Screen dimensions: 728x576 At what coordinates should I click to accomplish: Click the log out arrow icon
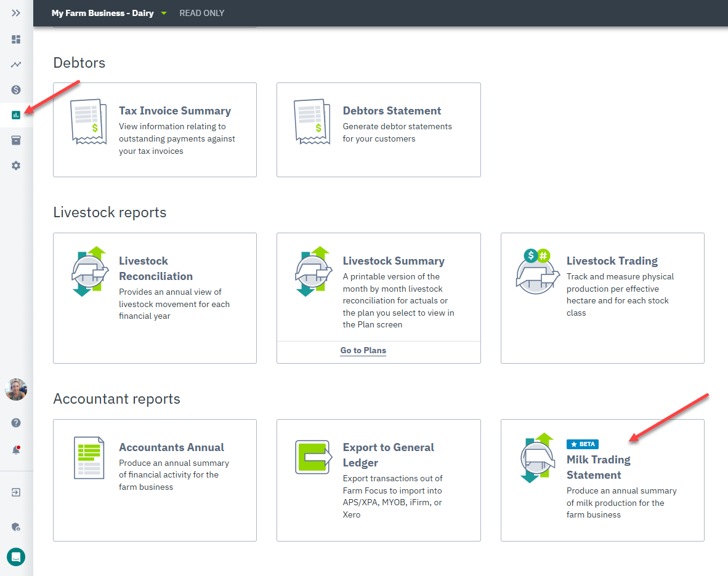[x=16, y=492]
